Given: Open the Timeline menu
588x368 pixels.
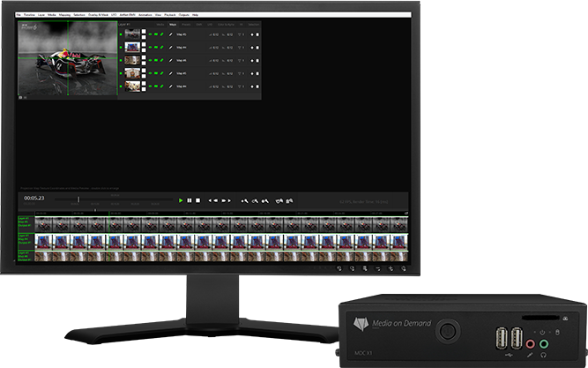Looking at the screenshot, I should click(x=28, y=16).
